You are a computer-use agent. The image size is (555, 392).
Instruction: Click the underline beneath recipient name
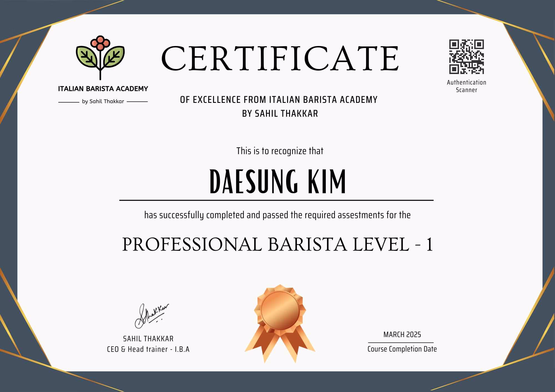[276, 200]
